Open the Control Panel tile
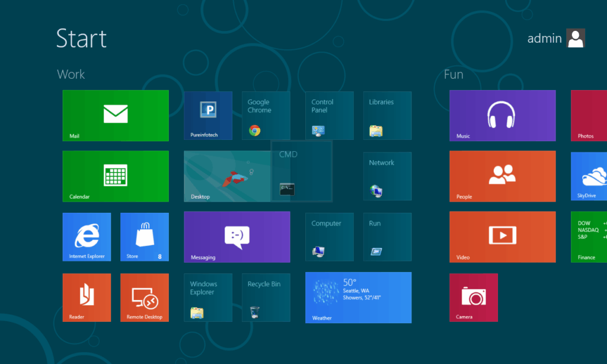Viewport: 607px width, 364px height. 330,116
